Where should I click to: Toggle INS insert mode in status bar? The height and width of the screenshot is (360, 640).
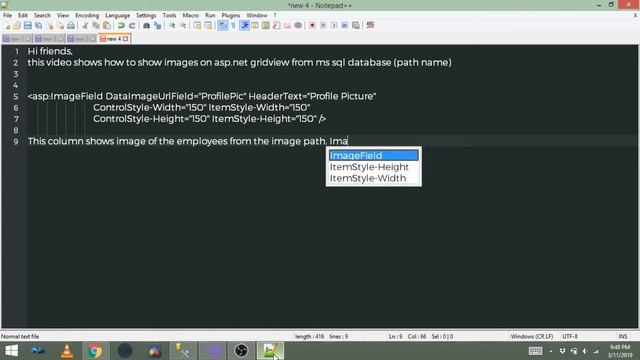(622, 336)
